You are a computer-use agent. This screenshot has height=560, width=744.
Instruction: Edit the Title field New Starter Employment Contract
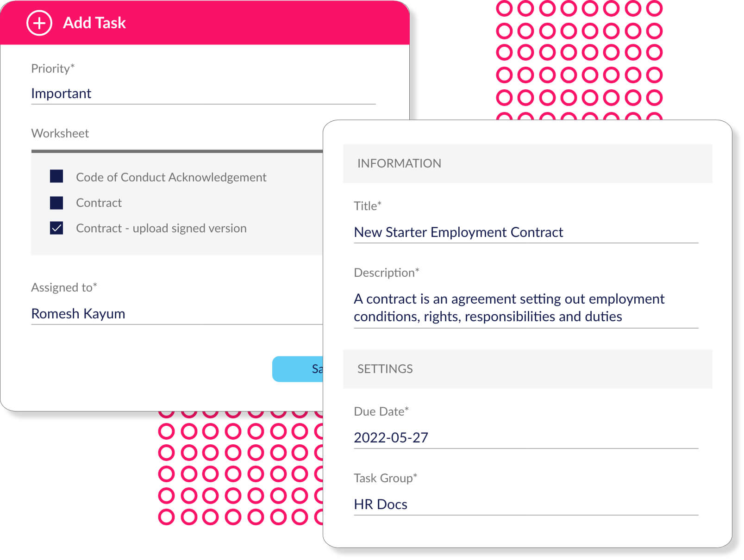tap(526, 232)
